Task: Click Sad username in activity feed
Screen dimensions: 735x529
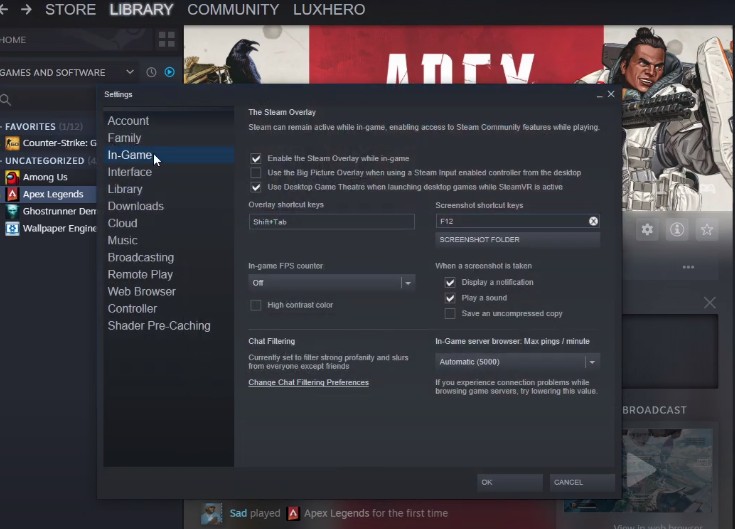Action: pyautogui.click(x=238, y=514)
